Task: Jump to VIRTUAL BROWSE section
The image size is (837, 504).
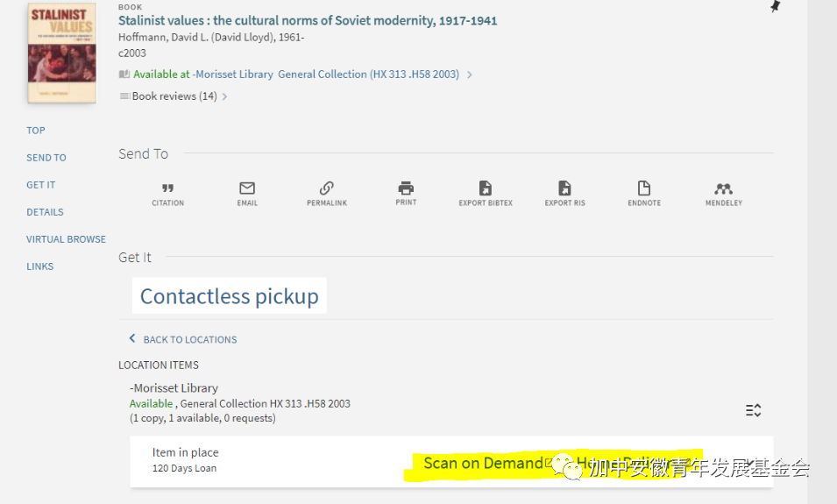Action: point(66,239)
